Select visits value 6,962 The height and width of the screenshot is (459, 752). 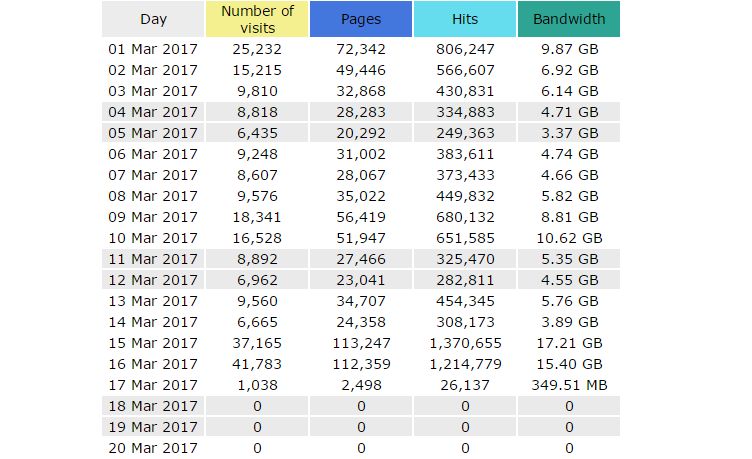tap(257, 280)
